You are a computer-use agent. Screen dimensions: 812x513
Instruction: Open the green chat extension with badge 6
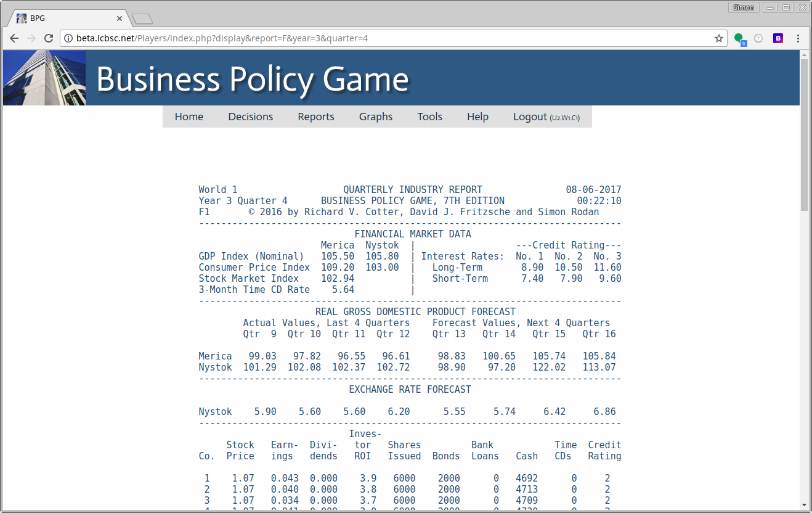(x=739, y=38)
